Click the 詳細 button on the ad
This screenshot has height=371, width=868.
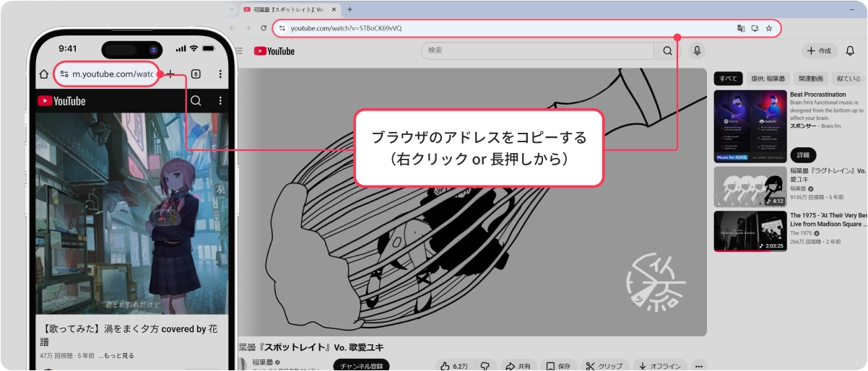coord(803,155)
